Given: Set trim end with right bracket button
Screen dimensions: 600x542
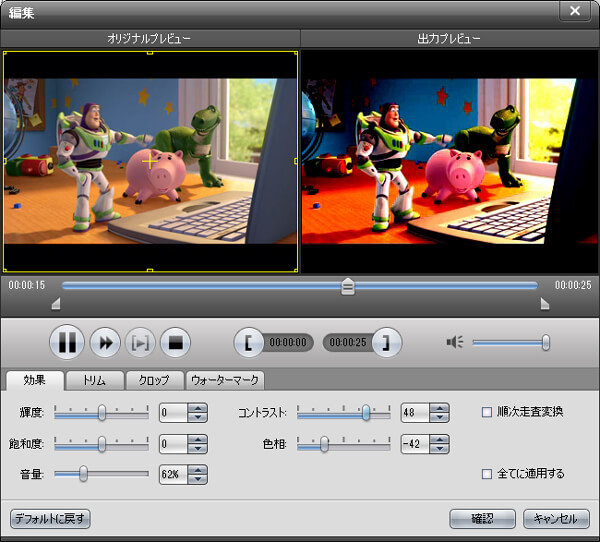Looking at the screenshot, I should tap(386, 343).
